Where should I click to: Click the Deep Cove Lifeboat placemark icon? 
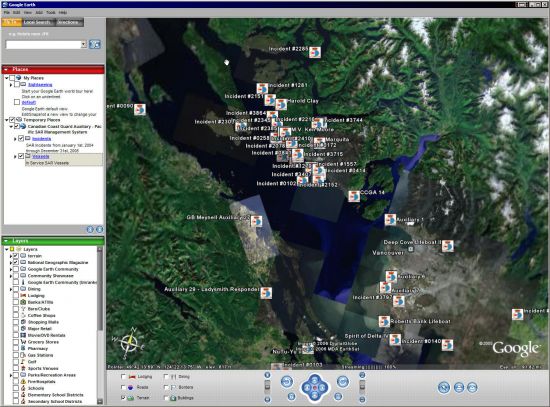[448, 246]
